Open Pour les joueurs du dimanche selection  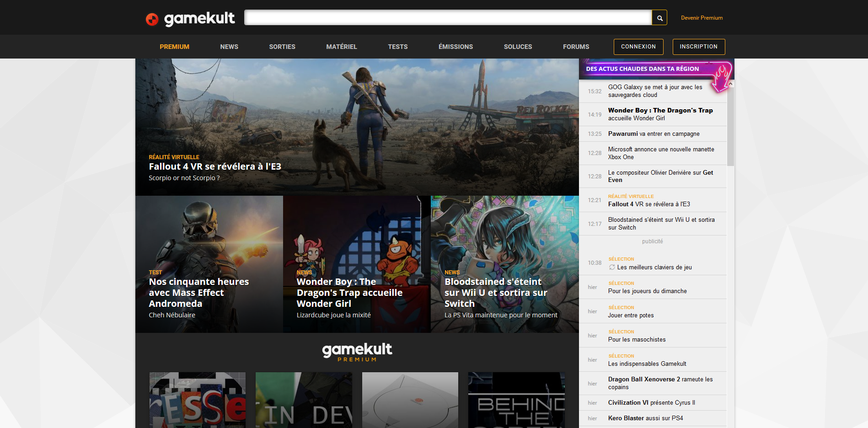tap(647, 291)
